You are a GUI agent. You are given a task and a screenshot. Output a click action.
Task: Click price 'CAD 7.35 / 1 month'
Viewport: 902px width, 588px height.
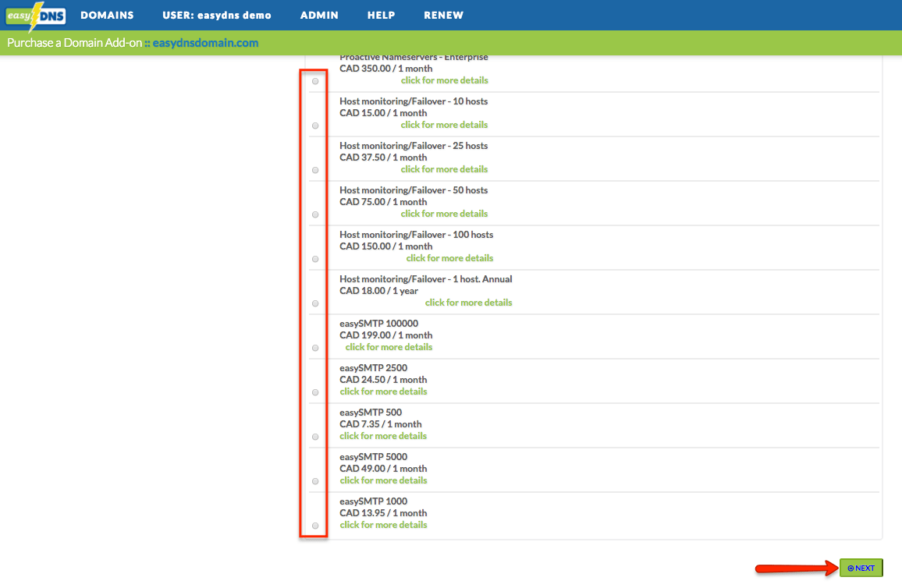coord(380,424)
